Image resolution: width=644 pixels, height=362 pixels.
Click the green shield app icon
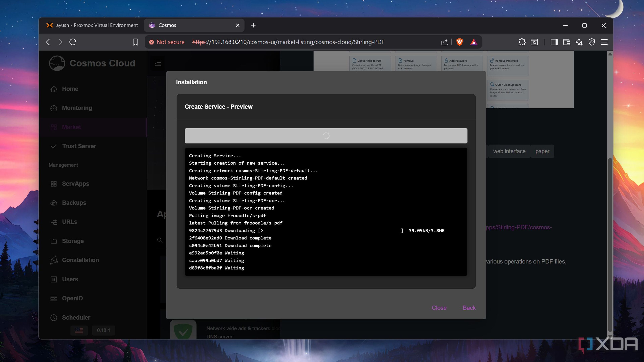click(x=183, y=329)
